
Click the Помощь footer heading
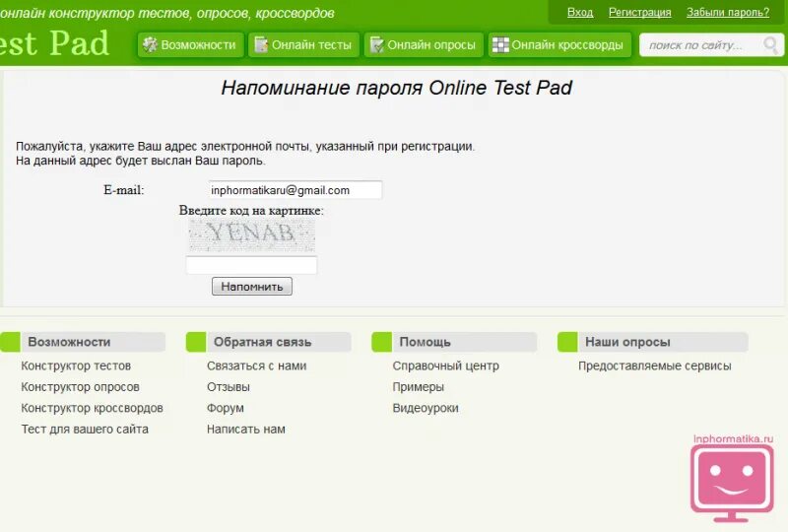(425, 342)
